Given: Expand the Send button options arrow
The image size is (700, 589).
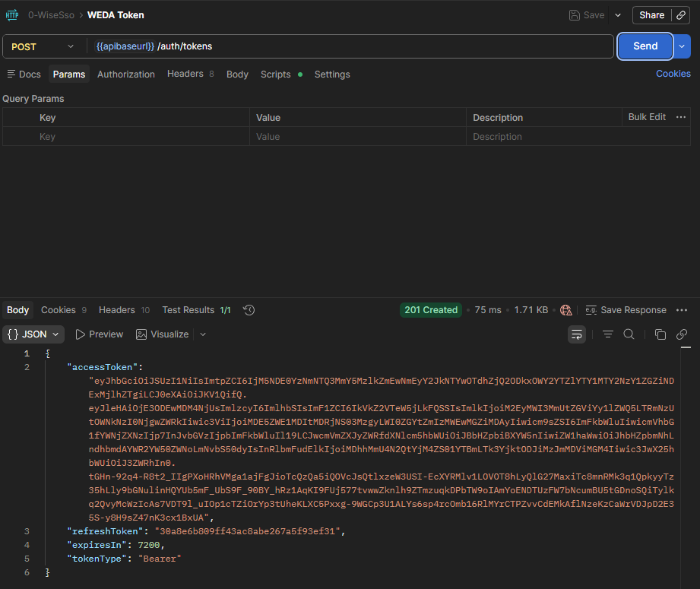Looking at the screenshot, I should point(682,46).
